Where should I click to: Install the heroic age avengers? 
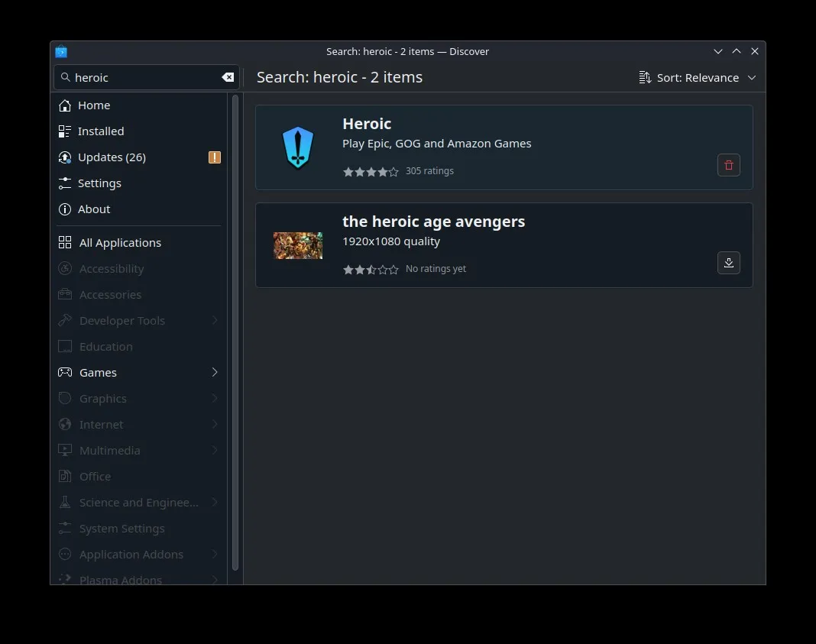(729, 263)
